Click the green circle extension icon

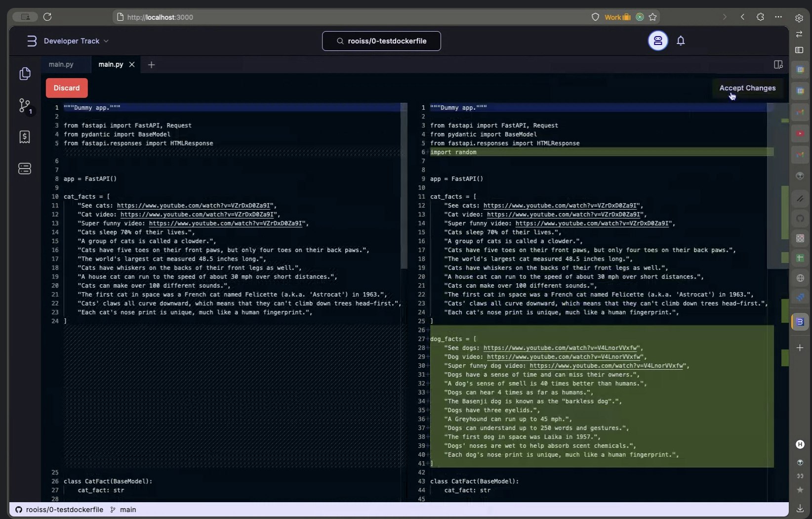point(640,17)
